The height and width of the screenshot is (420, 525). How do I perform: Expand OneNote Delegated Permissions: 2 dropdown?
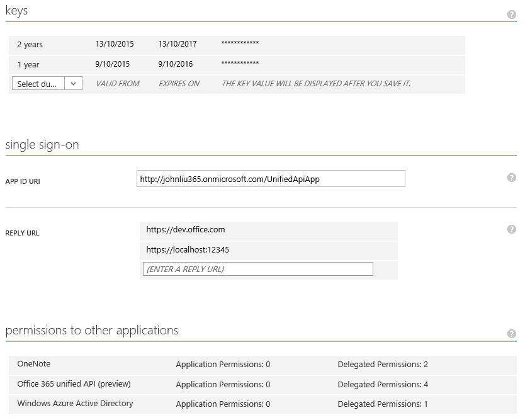point(383,365)
